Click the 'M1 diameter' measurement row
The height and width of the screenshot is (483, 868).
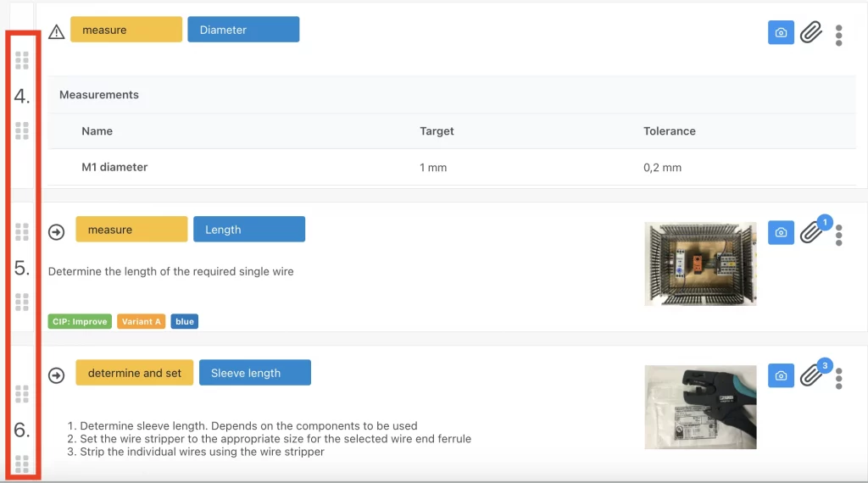[114, 168]
